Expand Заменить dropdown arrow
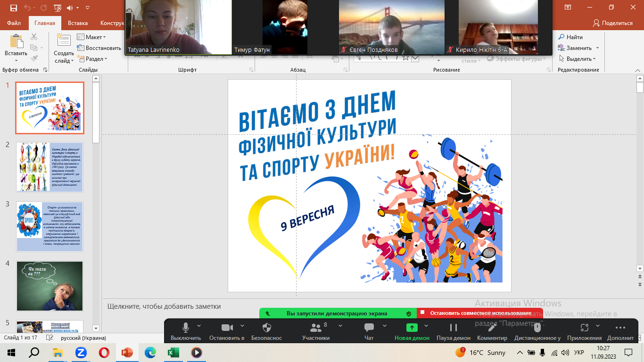Screen dimensions: 644x362 point(597,48)
